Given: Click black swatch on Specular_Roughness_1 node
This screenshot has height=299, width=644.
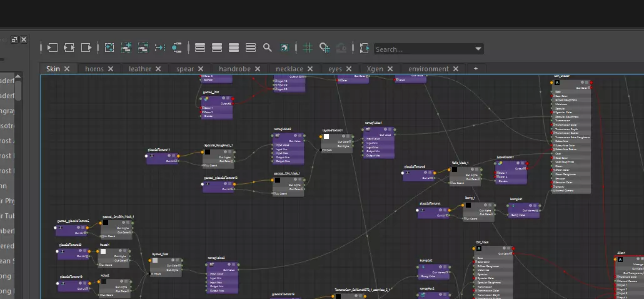Looking at the screenshot, I should pyautogui.click(x=208, y=152).
